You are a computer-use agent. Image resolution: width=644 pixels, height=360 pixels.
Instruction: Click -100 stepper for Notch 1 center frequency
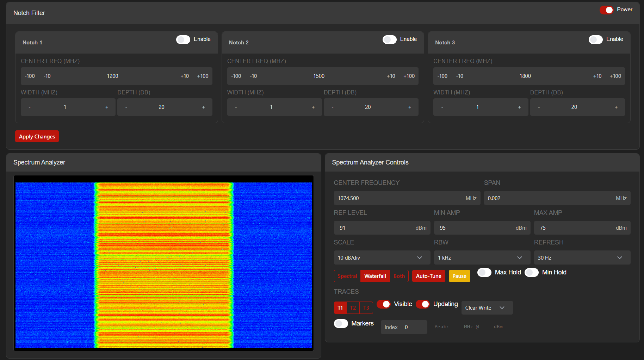coord(30,76)
